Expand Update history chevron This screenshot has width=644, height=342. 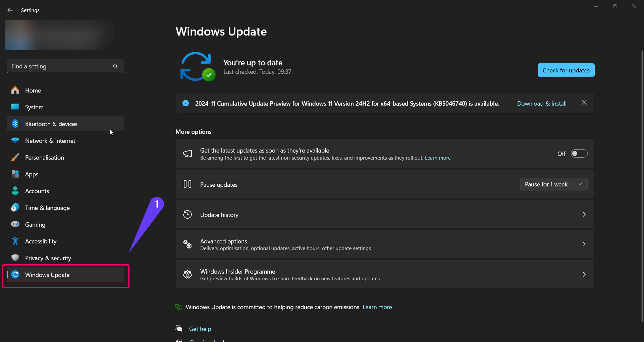pos(584,214)
